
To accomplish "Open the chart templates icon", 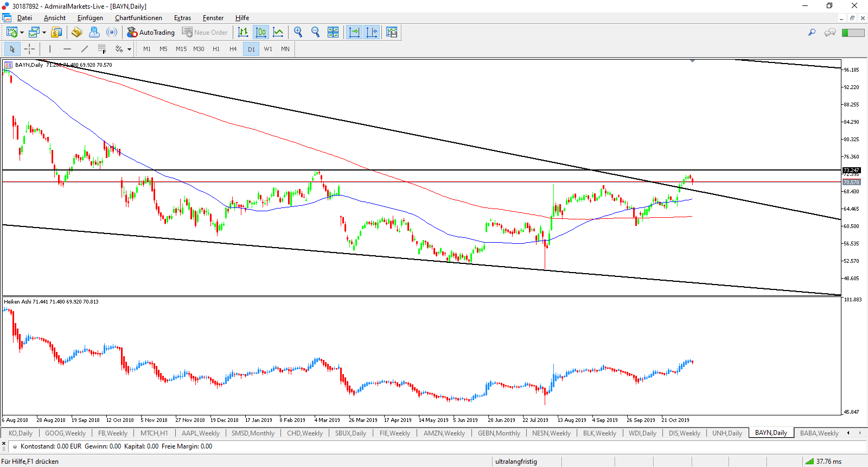I will tap(392, 33).
